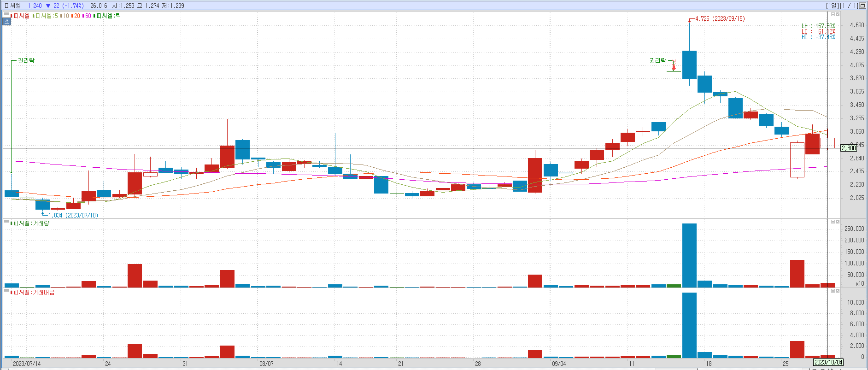Collapse the price chart pane
868x370 pixels.
point(833,14)
